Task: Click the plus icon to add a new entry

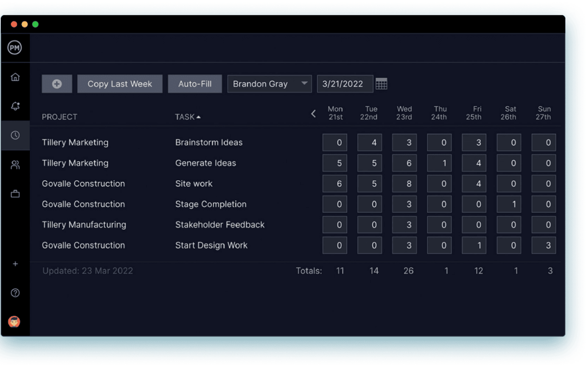Action: click(x=57, y=84)
